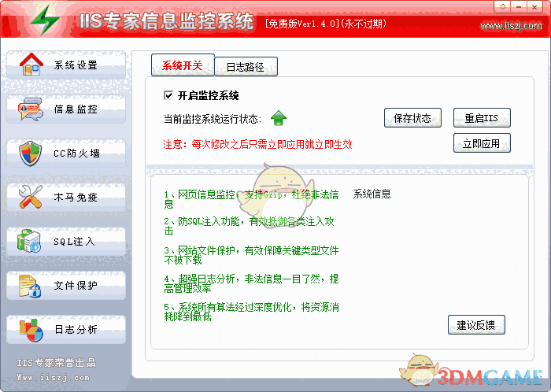Open 木马免疫 wrench and screwdriver icon
Image resolution: width=551 pixels, height=392 pixels.
pos(31,197)
